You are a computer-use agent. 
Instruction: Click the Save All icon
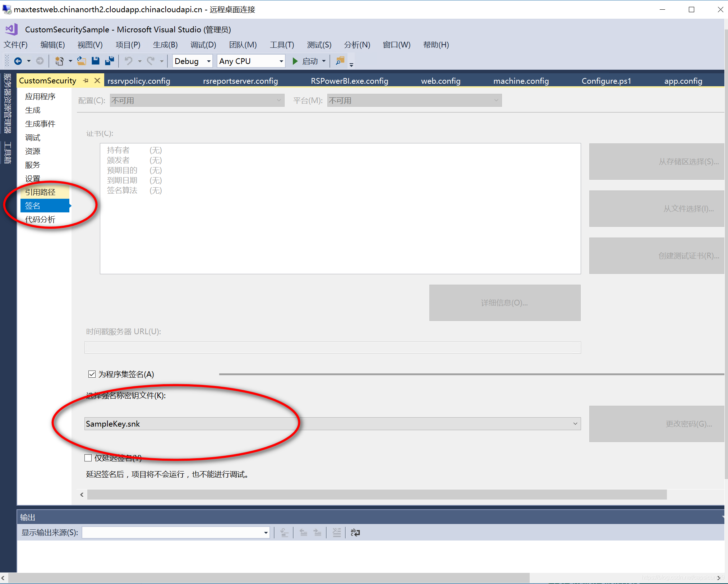point(110,61)
